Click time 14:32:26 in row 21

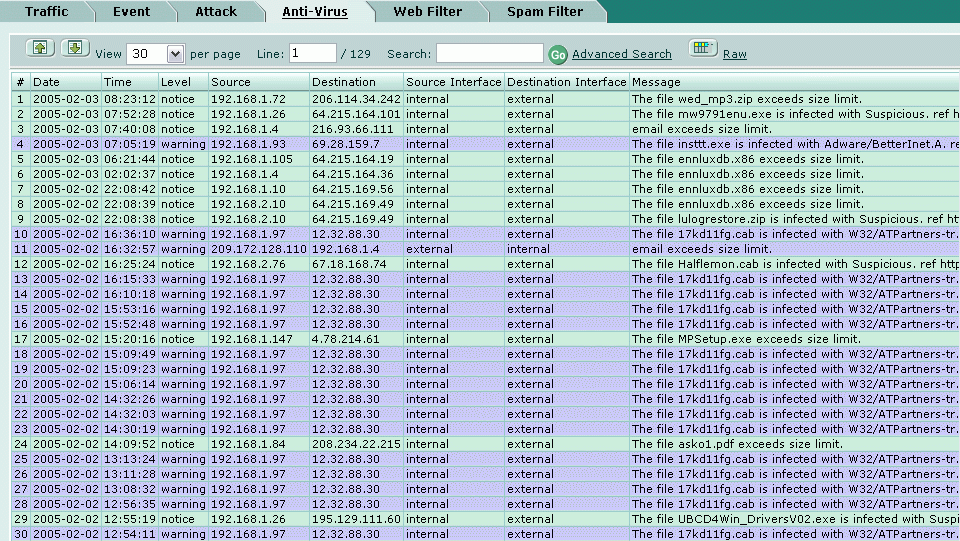(130, 399)
